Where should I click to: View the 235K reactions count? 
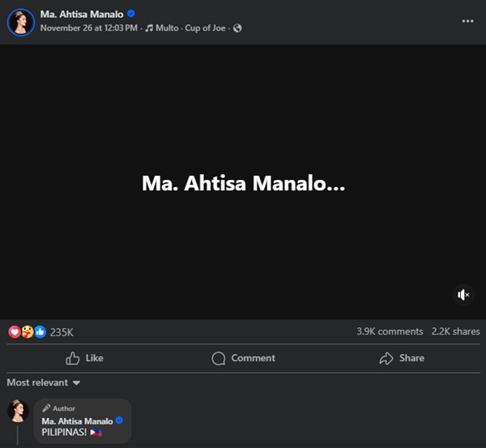(62, 332)
